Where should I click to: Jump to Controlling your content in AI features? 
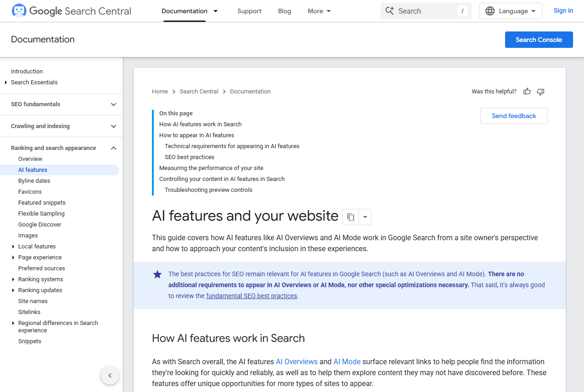point(222,179)
